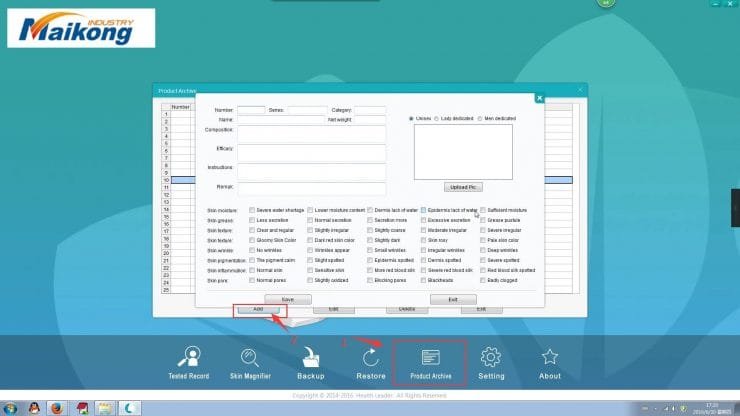Enable the Sensitive skin checkbox
The height and width of the screenshot is (416, 740).
pos(311,270)
